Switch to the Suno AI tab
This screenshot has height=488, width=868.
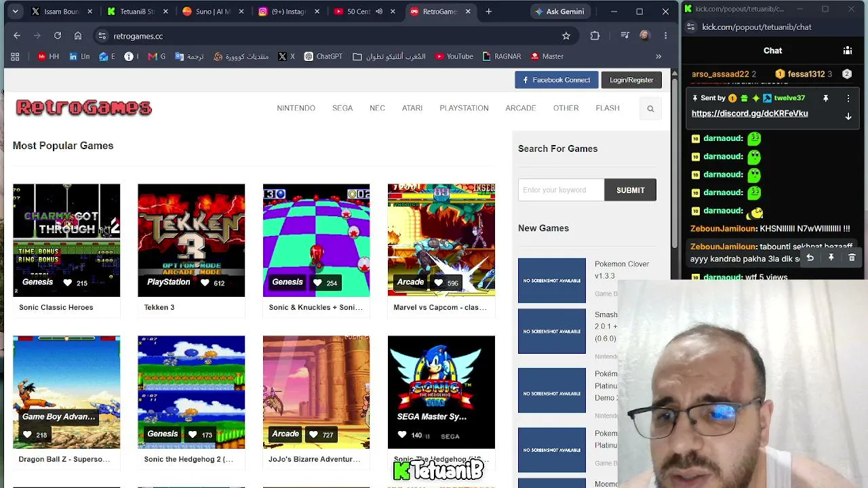tap(213, 12)
